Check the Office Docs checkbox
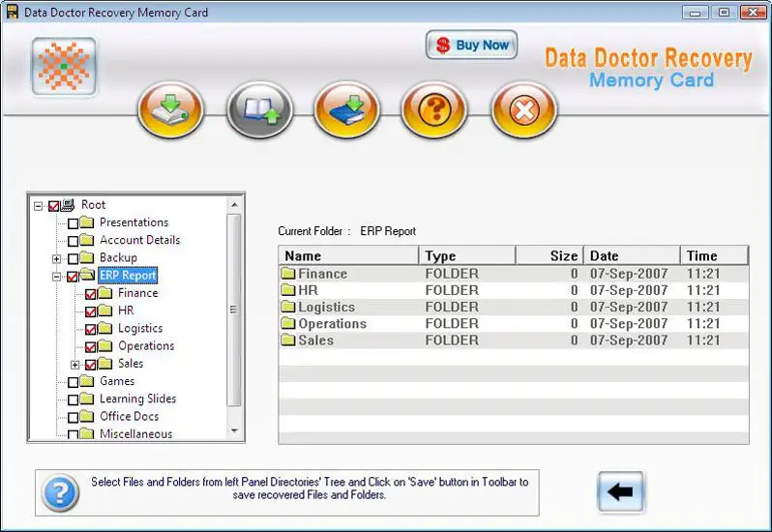The height and width of the screenshot is (532, 772). coord(73,417)
